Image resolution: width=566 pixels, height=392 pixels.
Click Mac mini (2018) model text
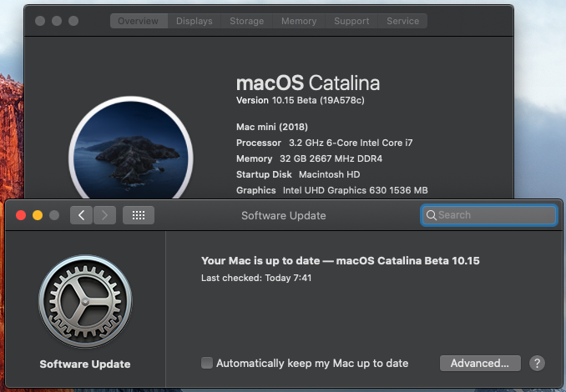[x=272, y=127]
